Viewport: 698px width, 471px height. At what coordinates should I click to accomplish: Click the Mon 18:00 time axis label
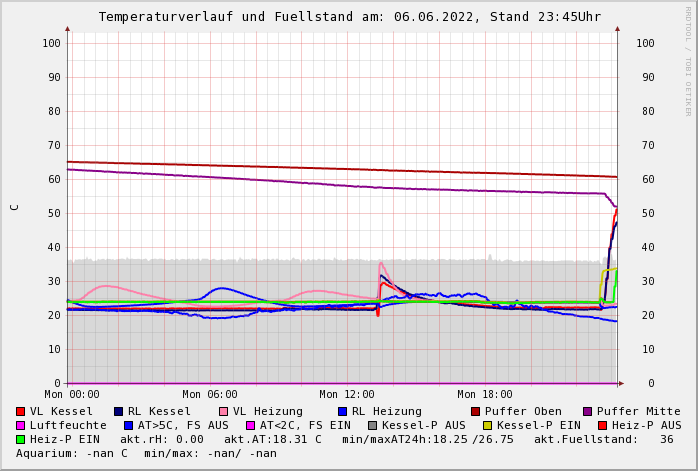click(485, 395)
